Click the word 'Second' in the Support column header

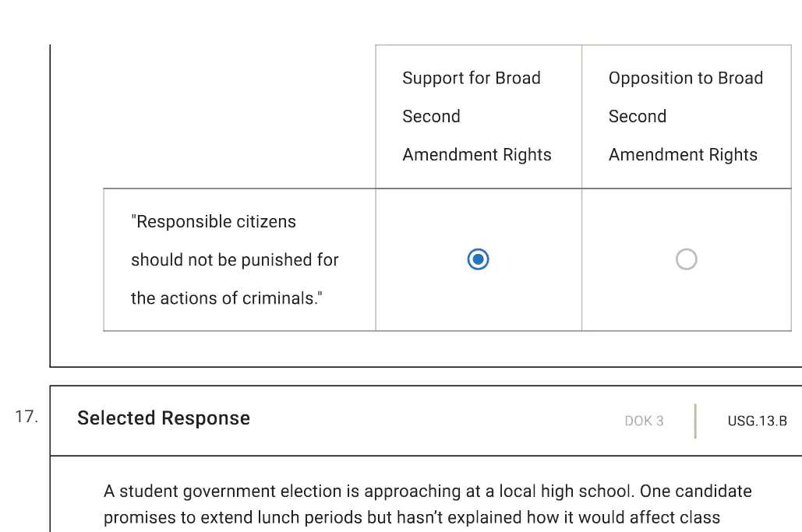click(431, 117)
